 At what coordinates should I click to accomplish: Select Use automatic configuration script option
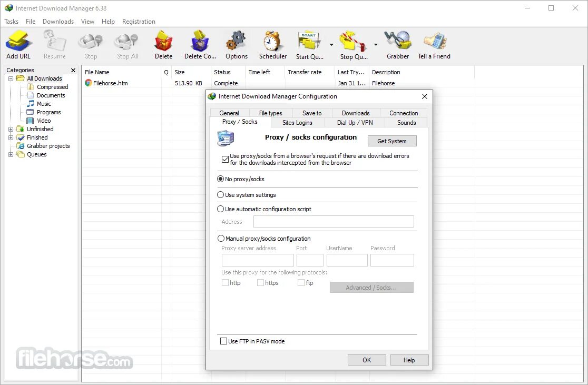[220, 209]
